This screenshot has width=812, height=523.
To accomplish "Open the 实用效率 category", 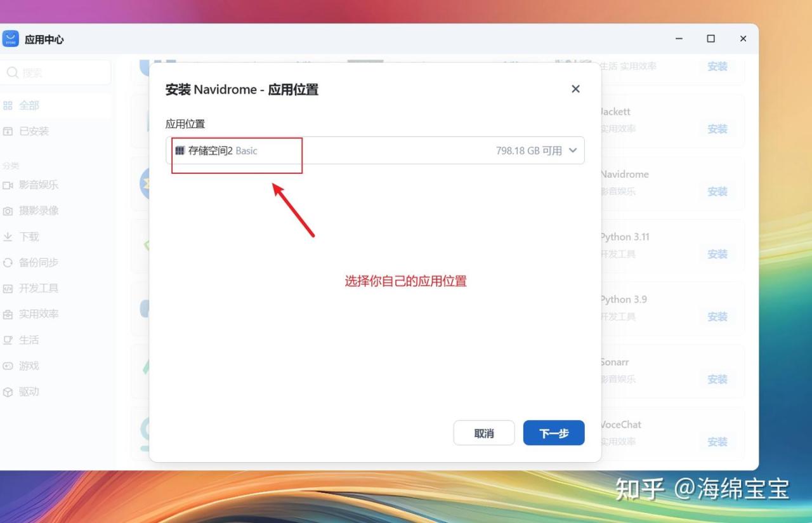I will (x=56, y=314).
